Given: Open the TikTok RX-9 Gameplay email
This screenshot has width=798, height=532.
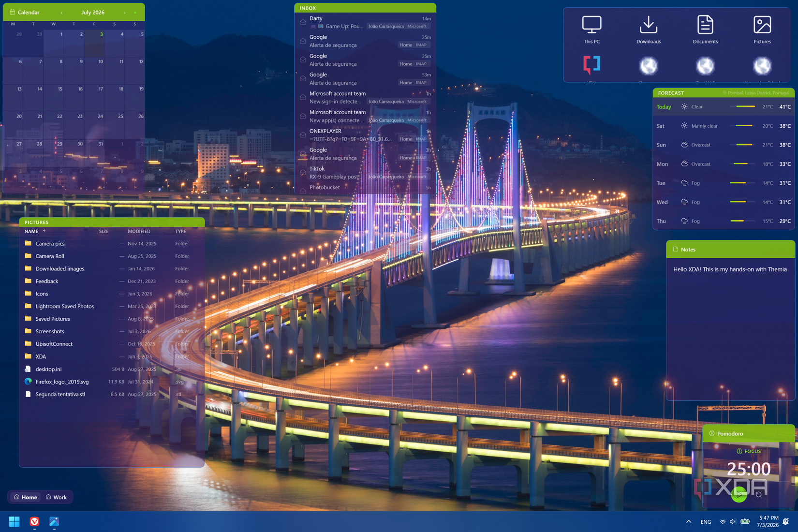Looking at the screenshot, I should coord(365,173).
